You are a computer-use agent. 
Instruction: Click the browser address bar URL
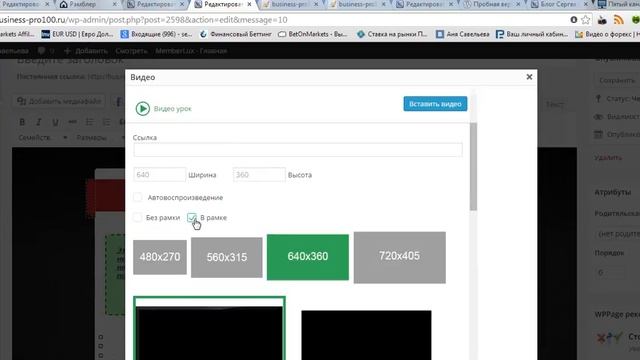[144, 20]
